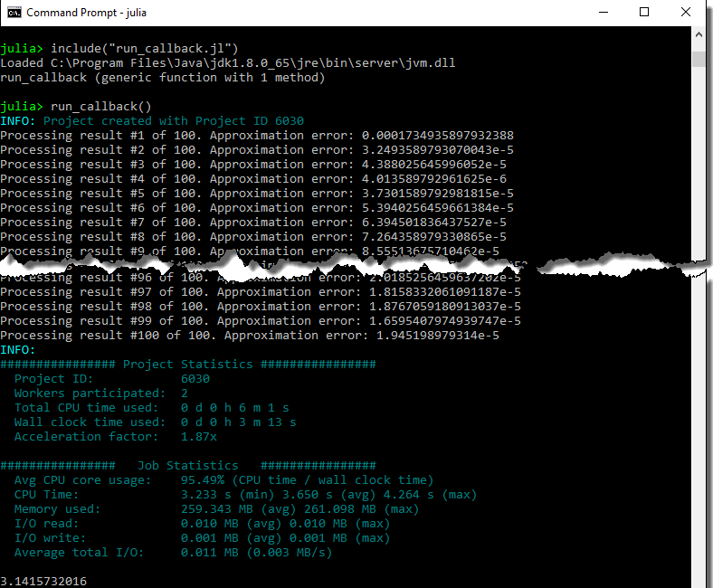
Task: Close the Command Prompt julia window
Action: (x=686, y=13)
